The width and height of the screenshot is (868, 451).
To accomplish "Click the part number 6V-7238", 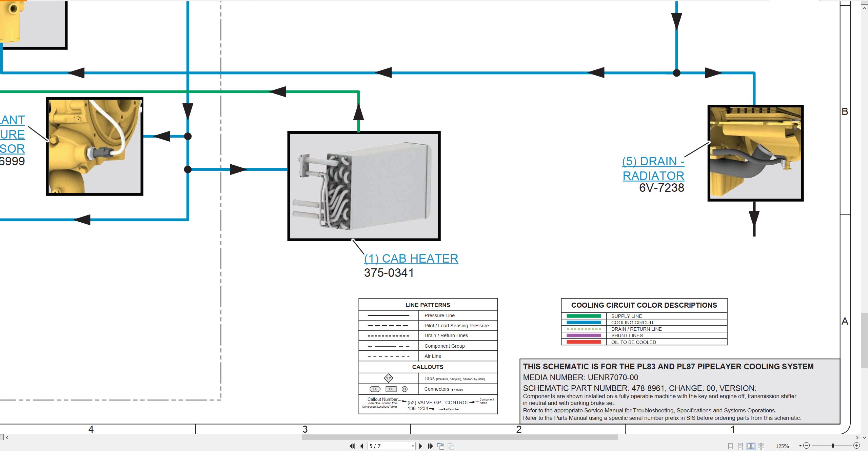I will click(x=662, y=188).
